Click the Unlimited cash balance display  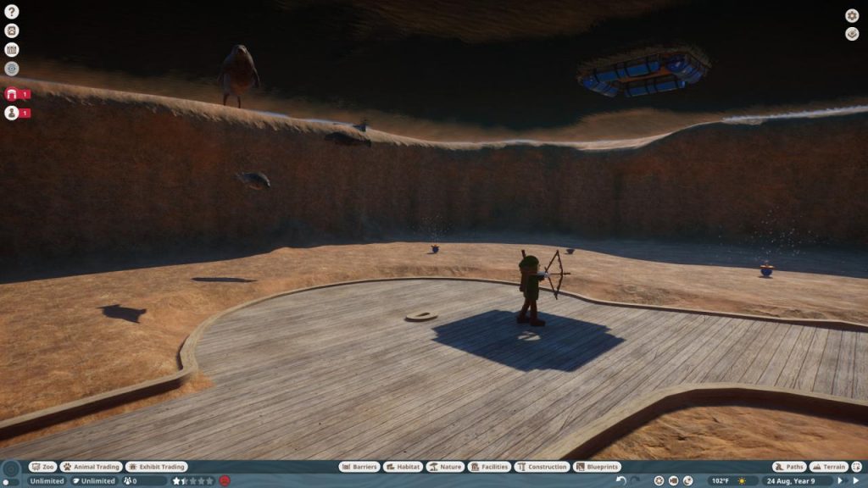click(47, 481)
